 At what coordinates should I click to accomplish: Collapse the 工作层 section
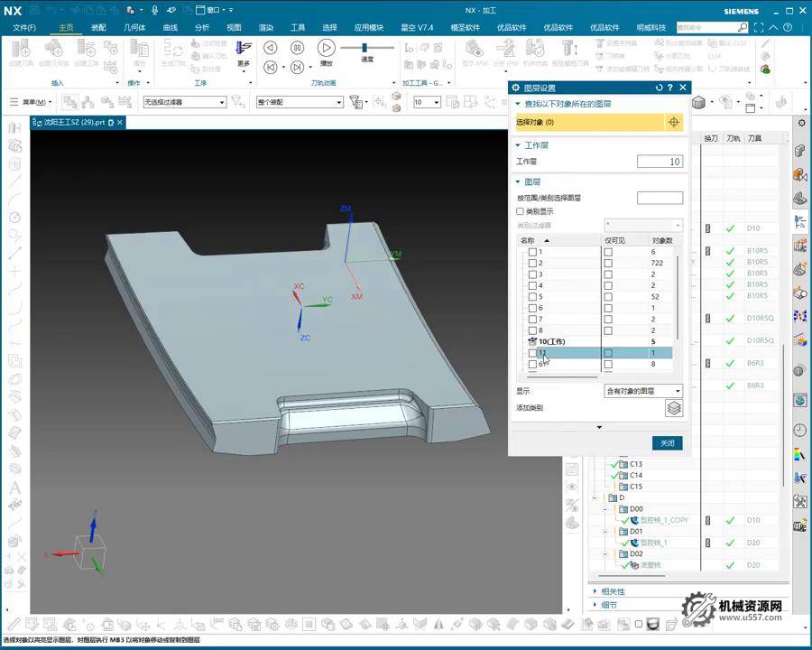519,145
